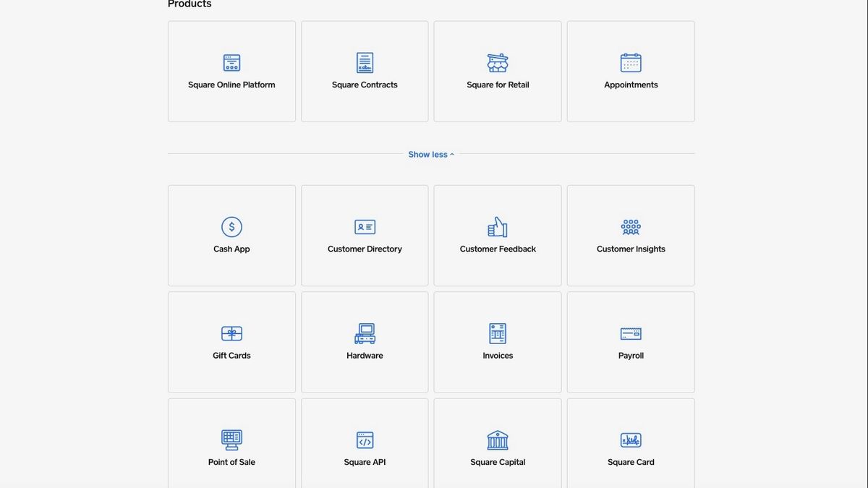
Task: Open the Gift Cards icon
Action: point(231,333)
